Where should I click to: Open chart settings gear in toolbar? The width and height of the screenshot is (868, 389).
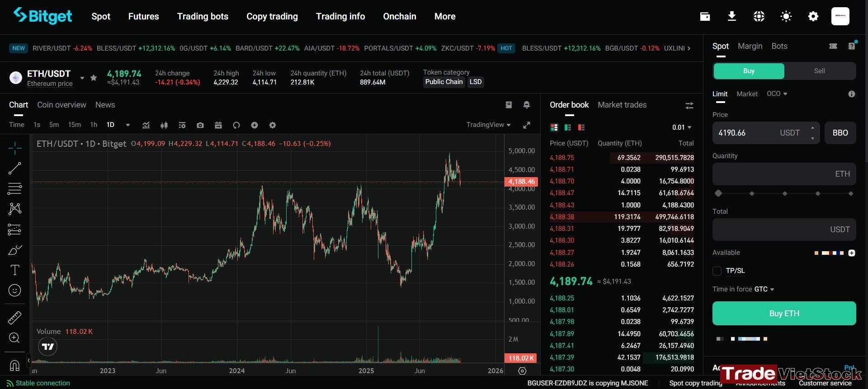[x=273, y=125]
